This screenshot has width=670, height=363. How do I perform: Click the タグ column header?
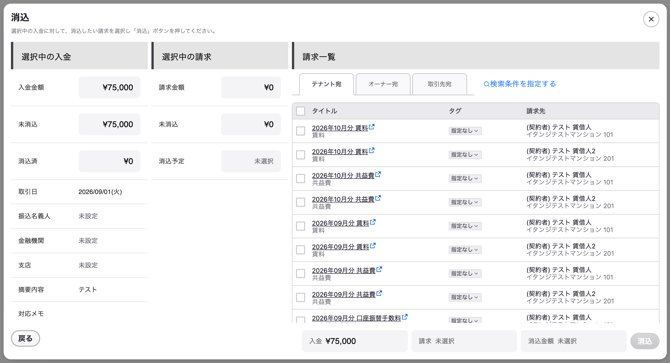(x=455, y=111)
